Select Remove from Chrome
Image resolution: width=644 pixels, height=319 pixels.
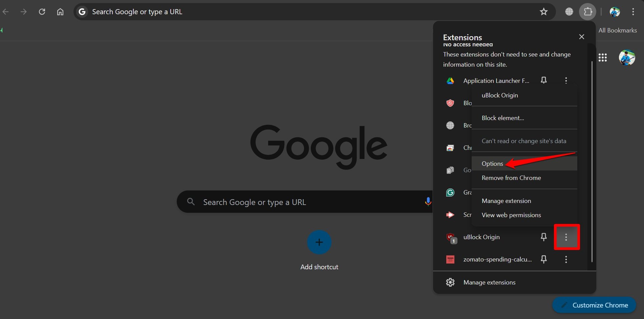pos(524,178)
